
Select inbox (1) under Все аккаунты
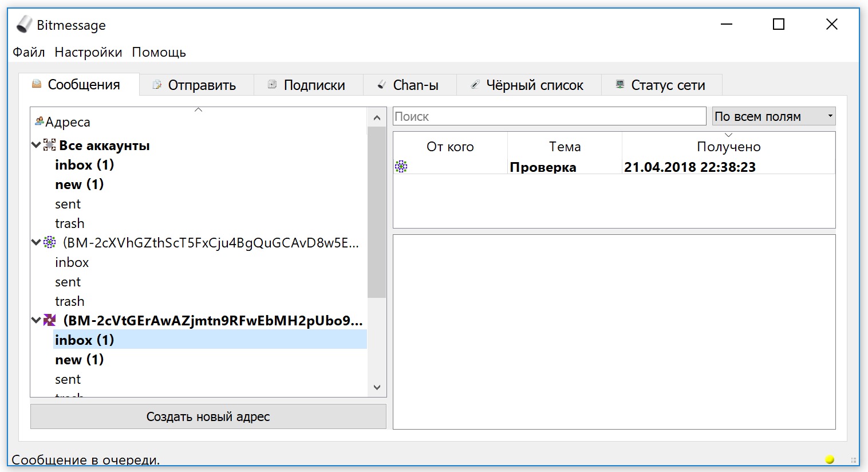pos(85,165)
